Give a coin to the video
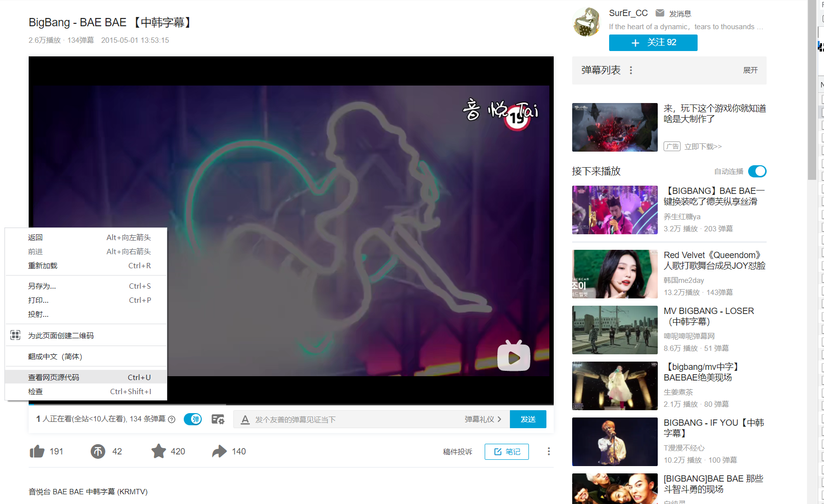This screenshot has width=824, height=504. coord(98,452)
